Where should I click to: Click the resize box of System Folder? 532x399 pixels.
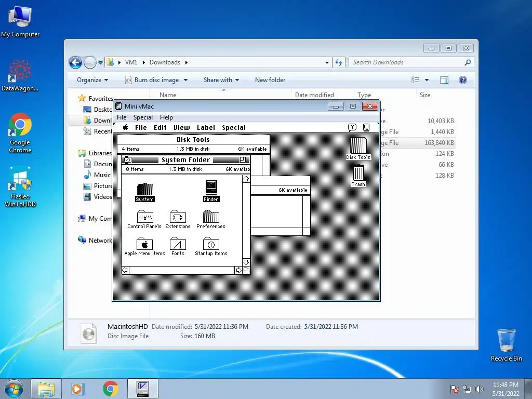tap(246, 270)
